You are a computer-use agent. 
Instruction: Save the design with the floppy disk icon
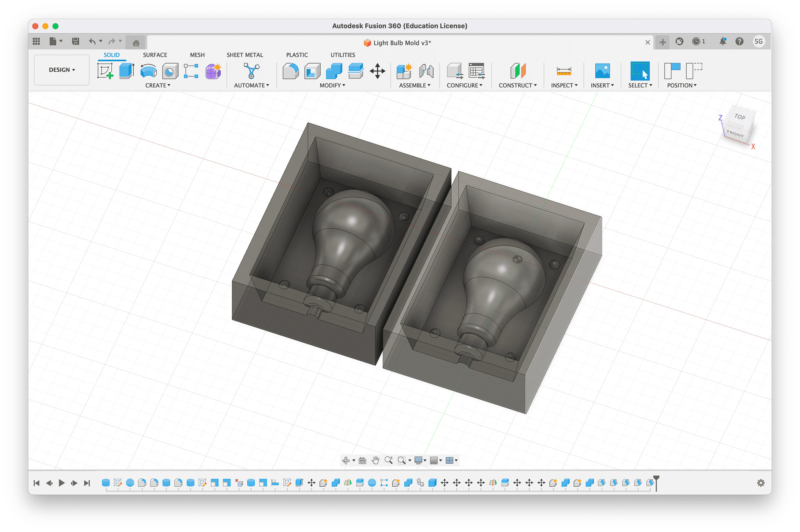point(76,41)
